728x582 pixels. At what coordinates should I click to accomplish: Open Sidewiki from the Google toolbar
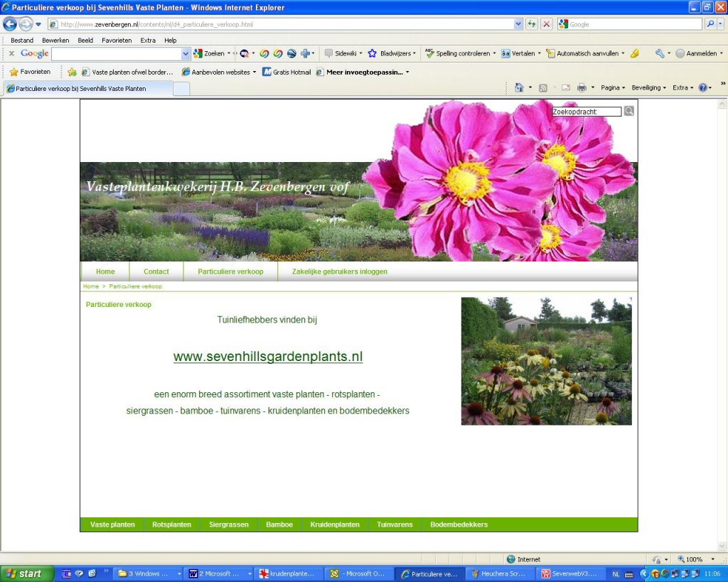343,53
